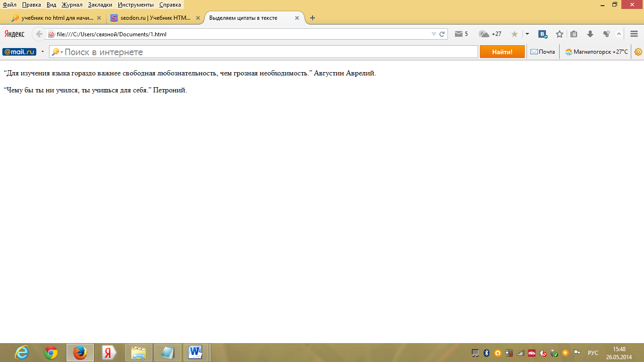644x362 pixels.
Task: Open Почта from the Mail.ru toolbar
Action: [x=543, y=52]
